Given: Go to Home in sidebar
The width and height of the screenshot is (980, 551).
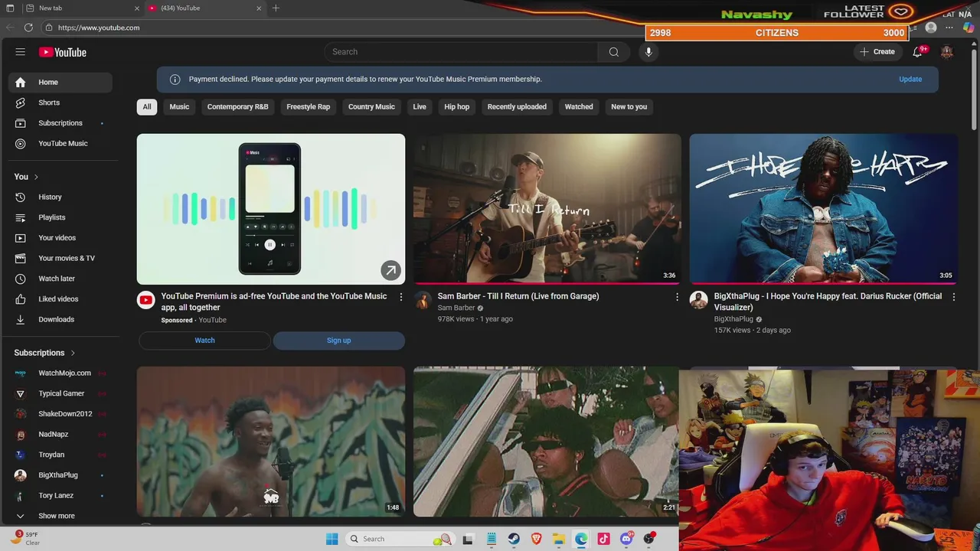Looking at the screenshot, I should pos(60,82).
